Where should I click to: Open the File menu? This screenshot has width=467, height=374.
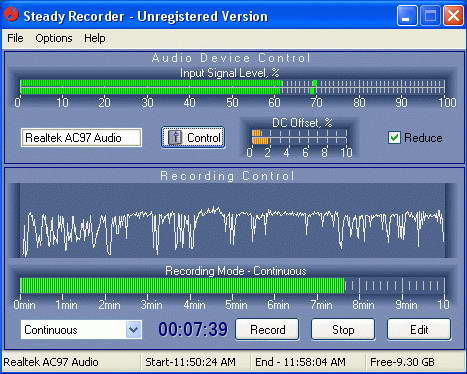point(15,38)
